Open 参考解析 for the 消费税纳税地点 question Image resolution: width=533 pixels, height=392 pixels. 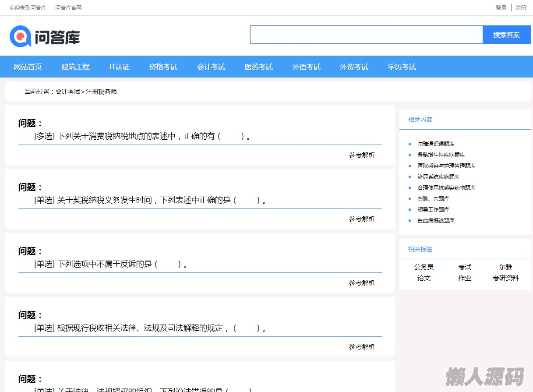[x=362, y=155]
